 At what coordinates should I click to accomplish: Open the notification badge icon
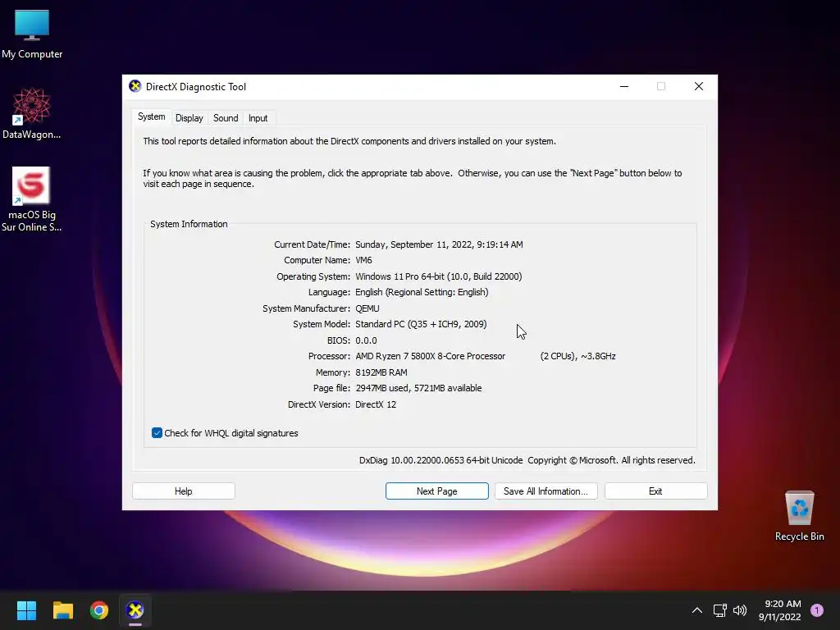(817, 610)
